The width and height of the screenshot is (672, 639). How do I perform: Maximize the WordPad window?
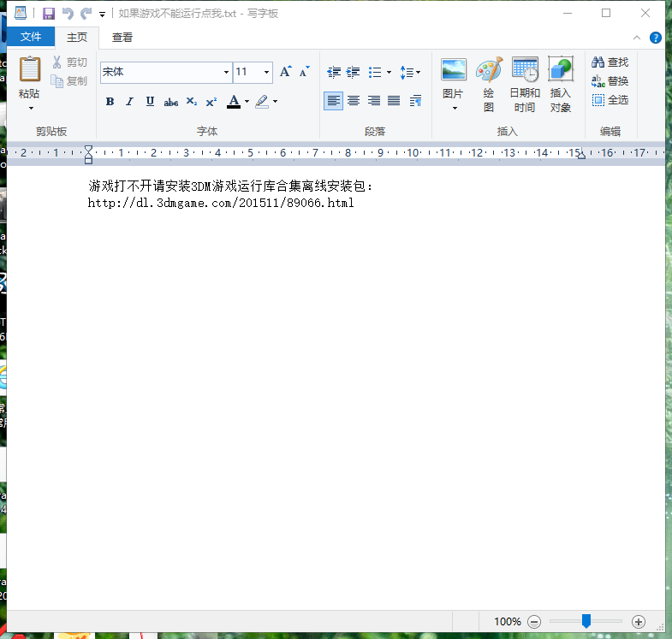[x=606, y=14]
